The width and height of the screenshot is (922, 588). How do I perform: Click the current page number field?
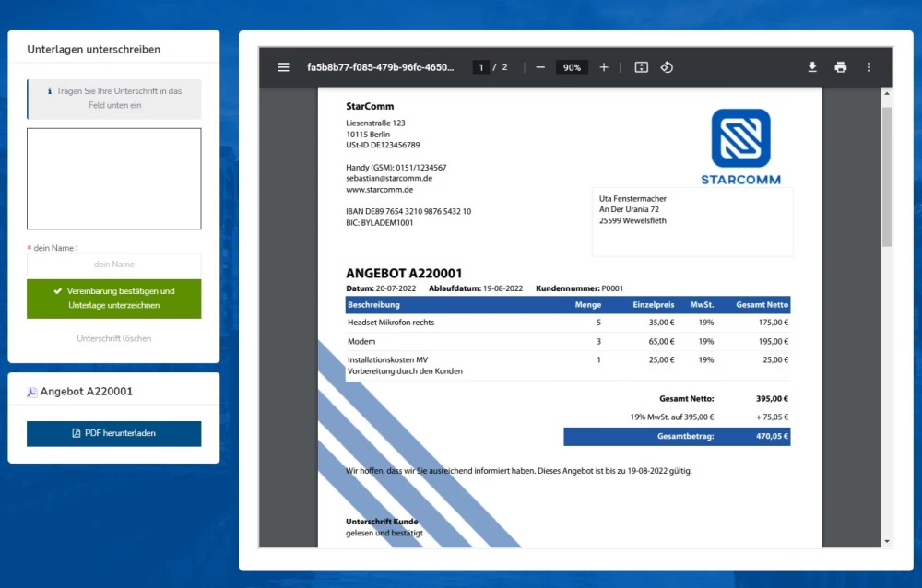tap(480, 67)
